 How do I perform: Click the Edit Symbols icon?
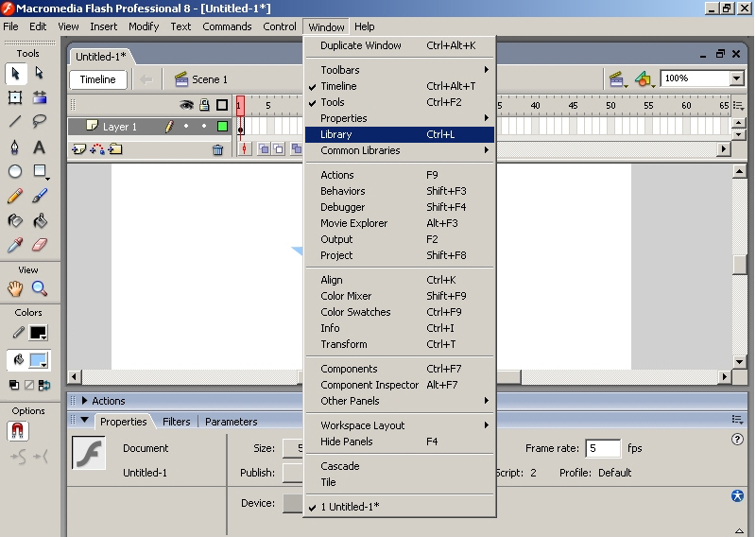pyautogui.click(x=644, y=79)
